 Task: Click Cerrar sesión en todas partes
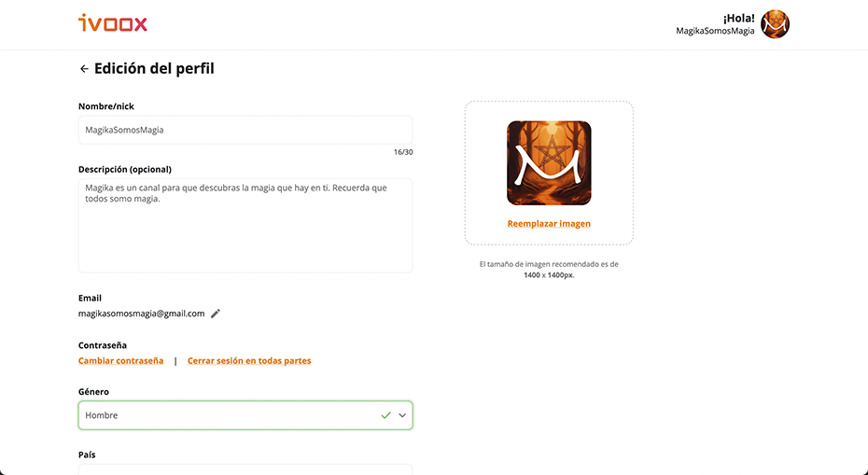[249, 360]
